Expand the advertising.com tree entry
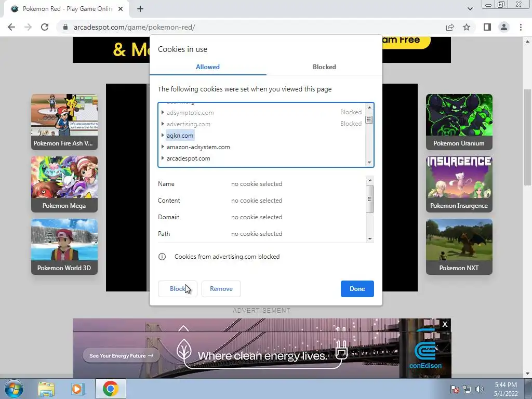This screenshot has width=532, height=399. pos(163,124)
